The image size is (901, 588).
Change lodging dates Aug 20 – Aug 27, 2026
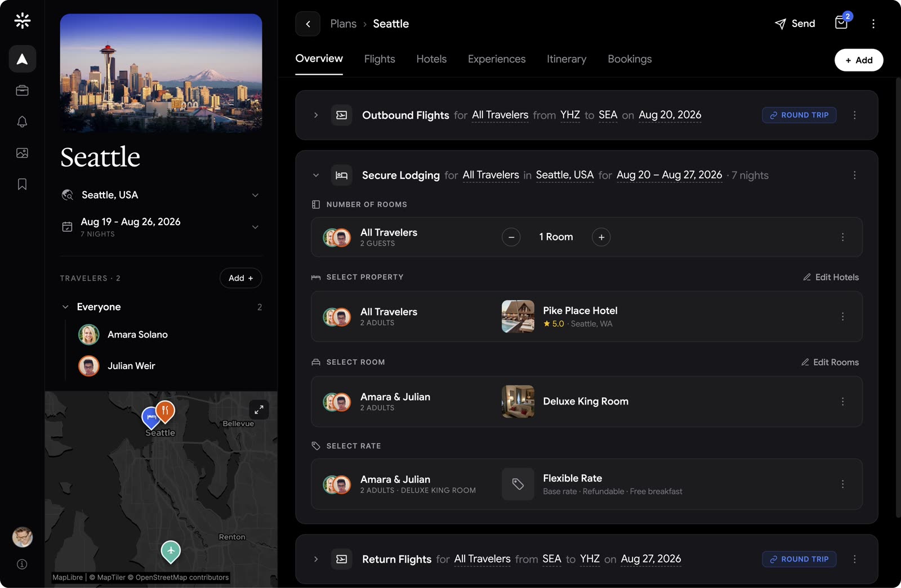point(669,175)
